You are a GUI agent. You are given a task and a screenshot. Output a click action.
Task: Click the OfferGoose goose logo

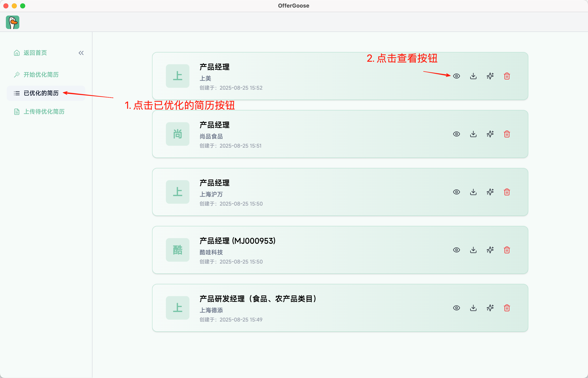tap(13, 22)
